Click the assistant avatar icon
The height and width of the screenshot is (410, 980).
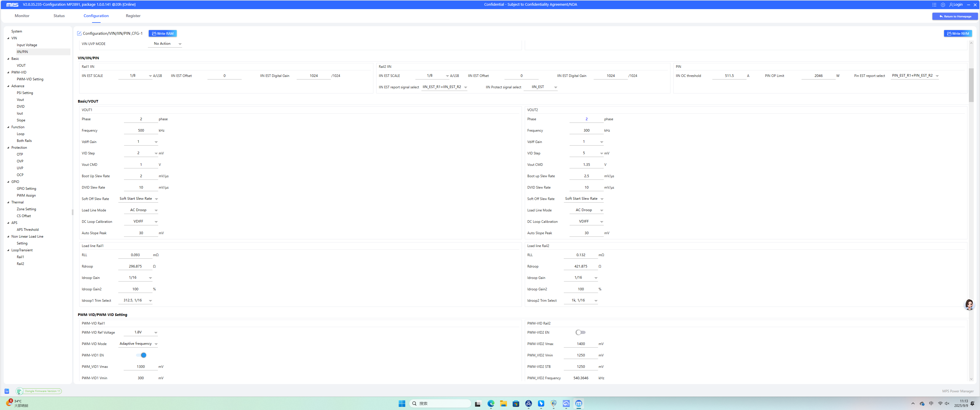point(969,304)
